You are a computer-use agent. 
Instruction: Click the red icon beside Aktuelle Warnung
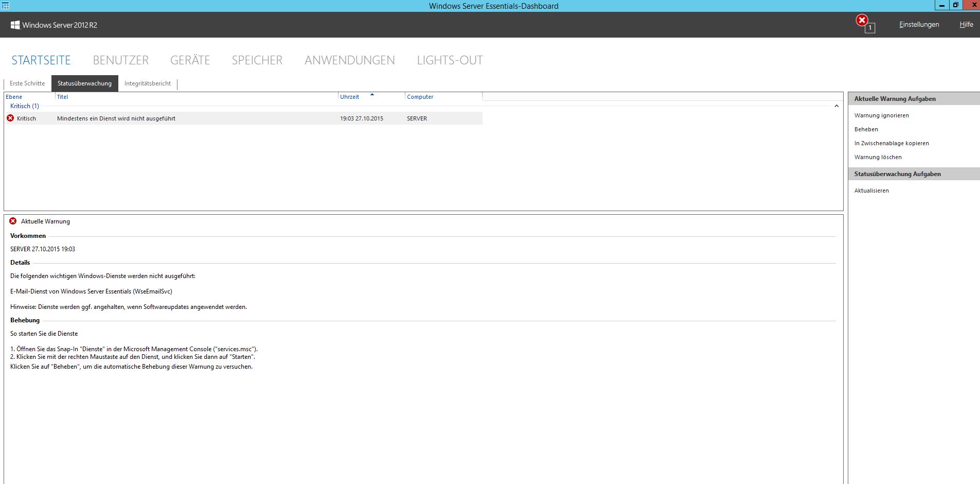tap(13, 221)
